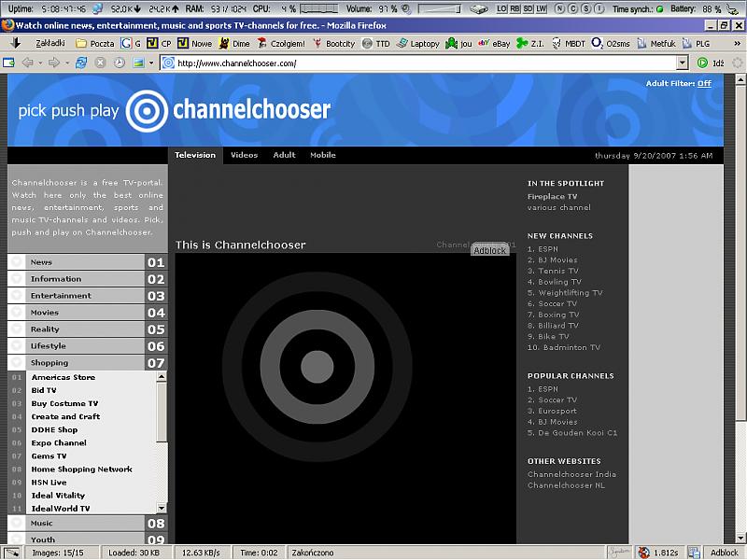Click the black down-arrow icon before Zakładki
This screenshot has height=560, width=747.
point(16,43)
